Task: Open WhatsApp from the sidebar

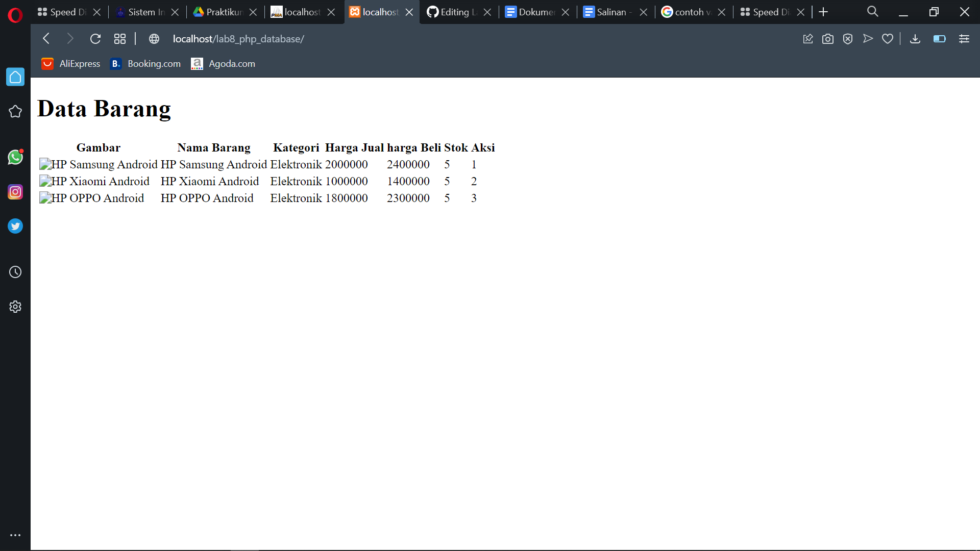Action: (15, 157)
